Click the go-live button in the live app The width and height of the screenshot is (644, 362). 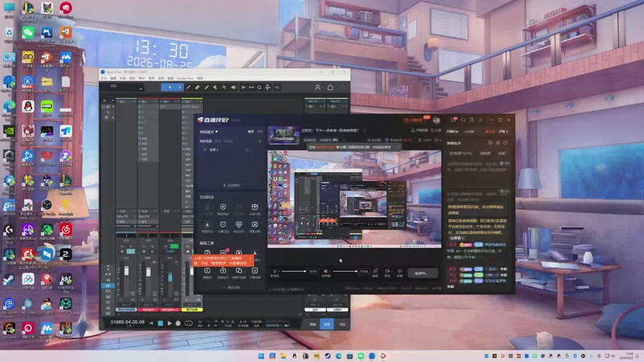(x=423, y=273)
